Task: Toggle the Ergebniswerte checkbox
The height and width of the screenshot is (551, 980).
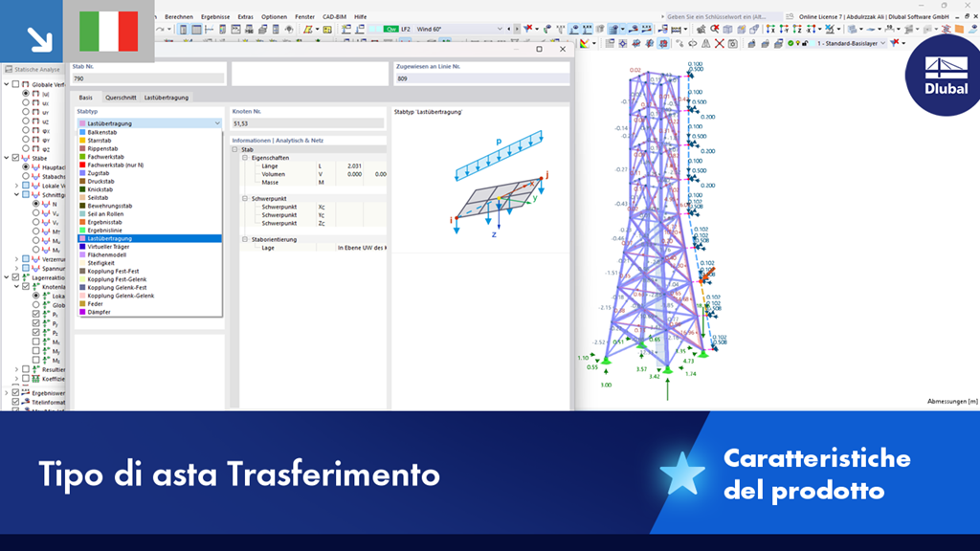Action: pos(15,393)
